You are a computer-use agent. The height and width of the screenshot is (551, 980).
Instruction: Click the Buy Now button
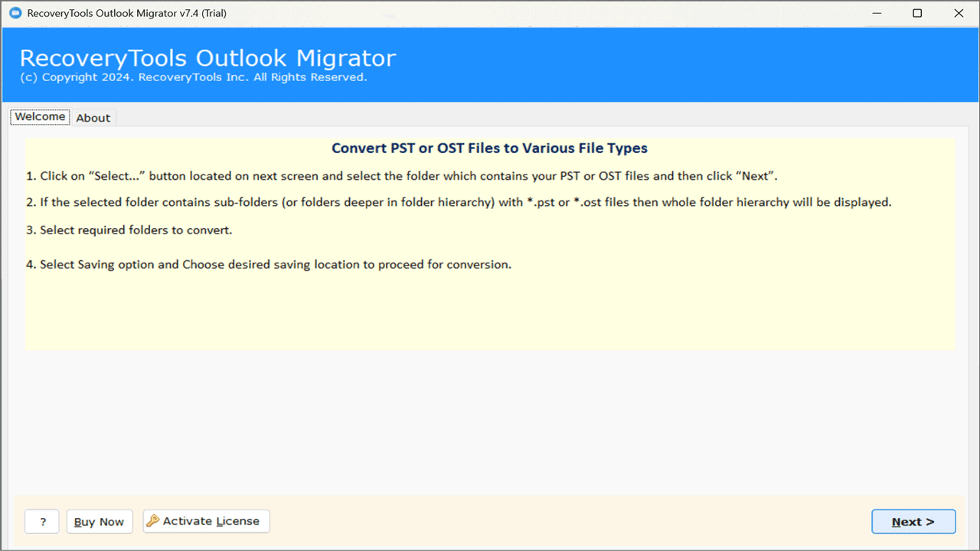pyautogui.click(x=99, y=522)
